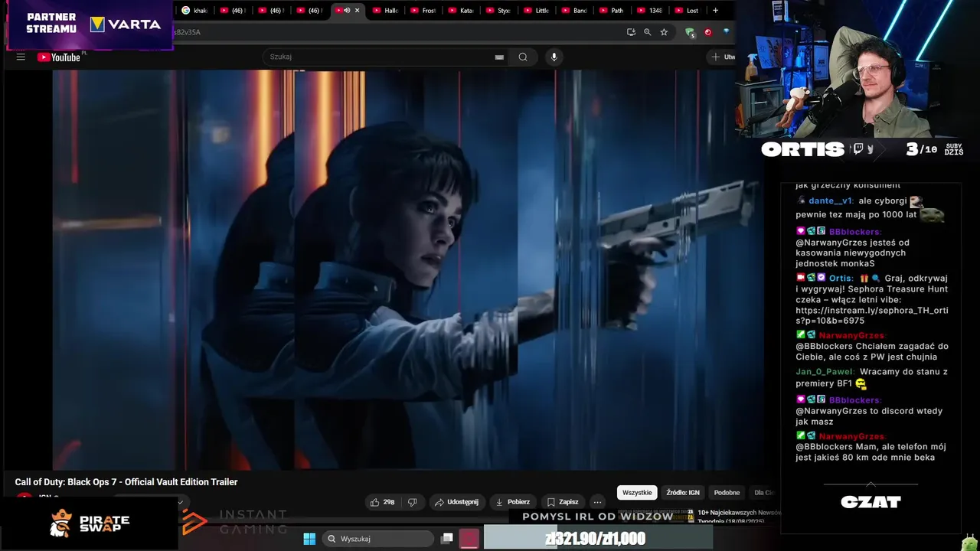Open the red circular extension icon

tap(707, 32)
